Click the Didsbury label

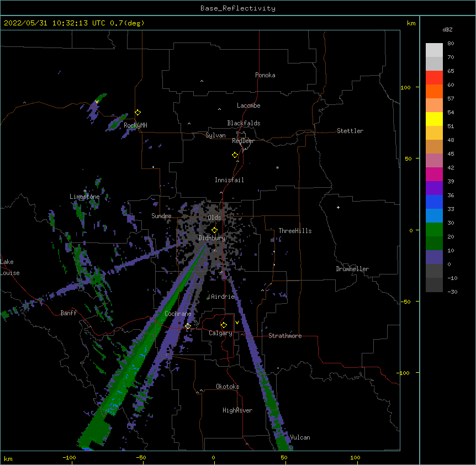[212, 238]
